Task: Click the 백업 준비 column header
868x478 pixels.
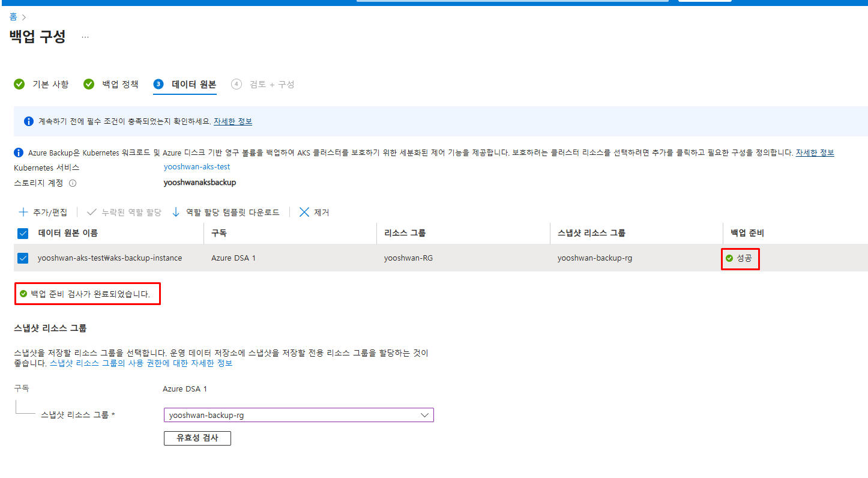Action: [x=747, y=233]
